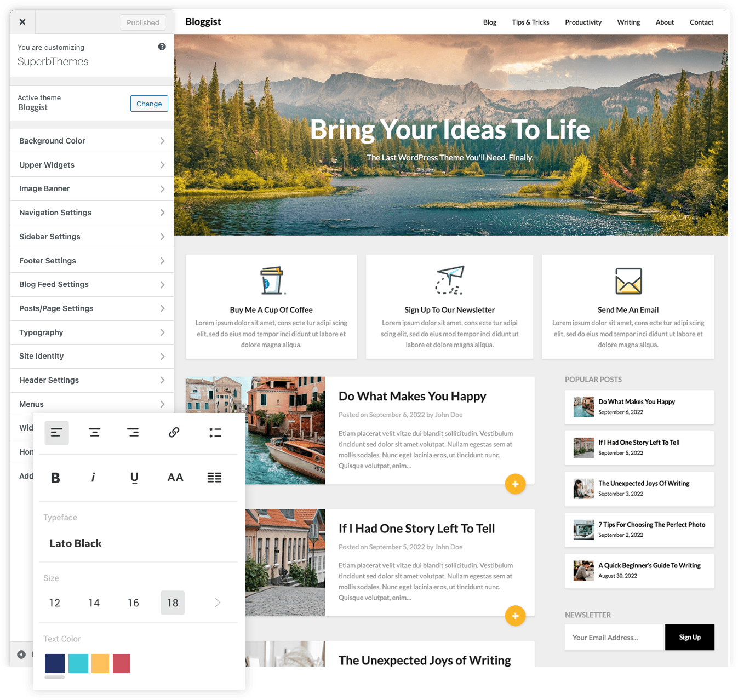Toggle bold formatting B icon

55,478
